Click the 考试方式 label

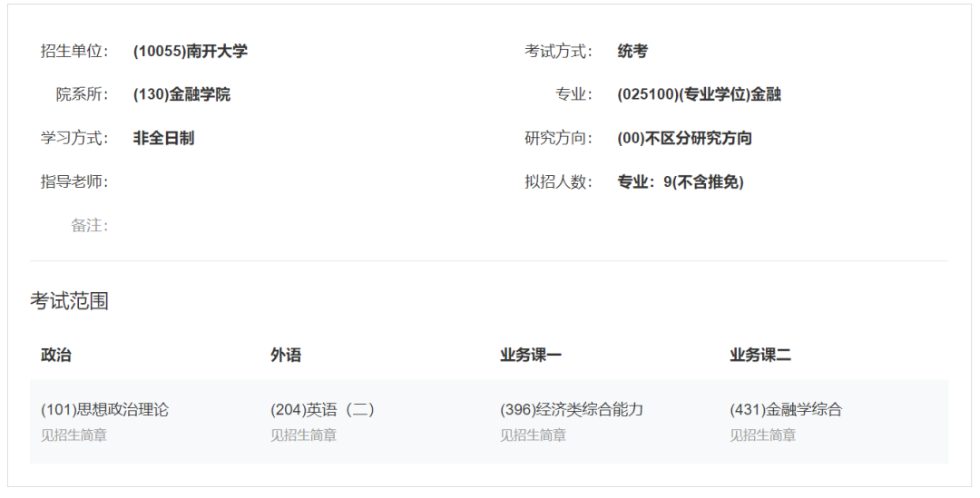558,51
